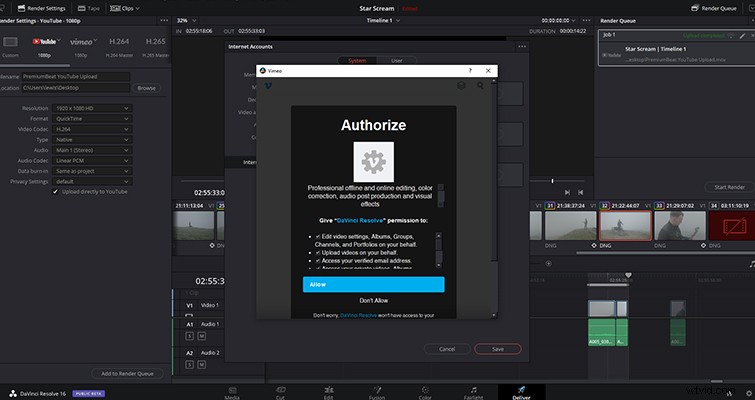
Task: Click the zoom plus icon above timeline
Action: click(548, 263)
